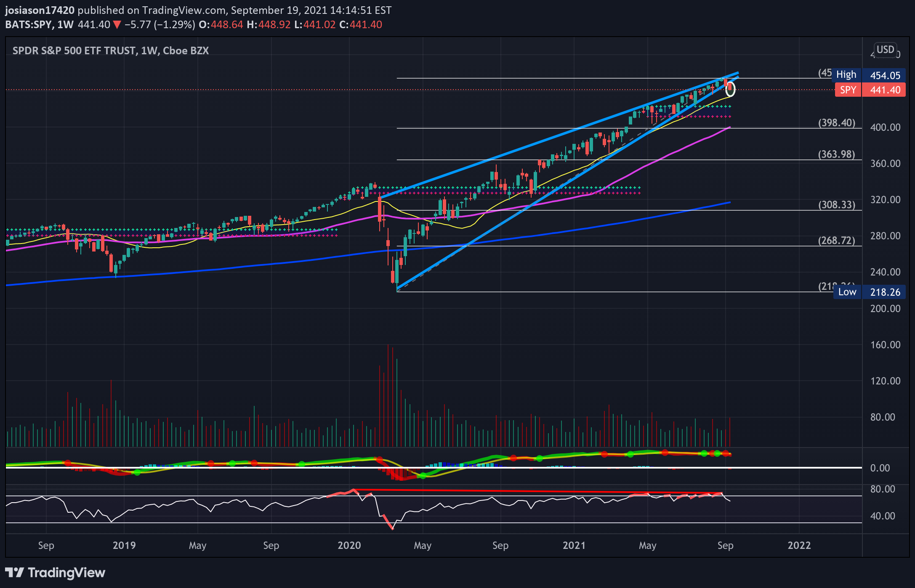Click the close value C:441.40
Image resolution: width=915 pixels, height=588 pixels.
click(361, 24)
